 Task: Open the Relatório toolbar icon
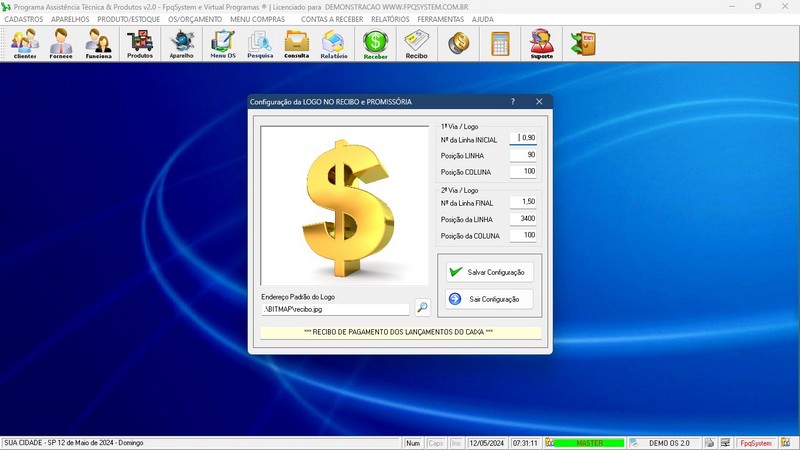point(334,44)
